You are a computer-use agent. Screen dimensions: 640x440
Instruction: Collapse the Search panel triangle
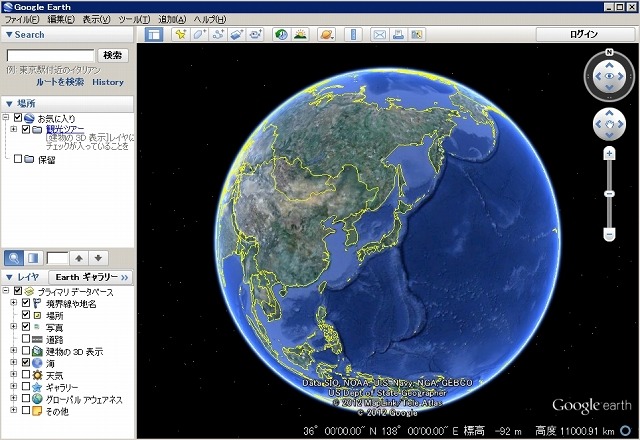coord(9,35)
